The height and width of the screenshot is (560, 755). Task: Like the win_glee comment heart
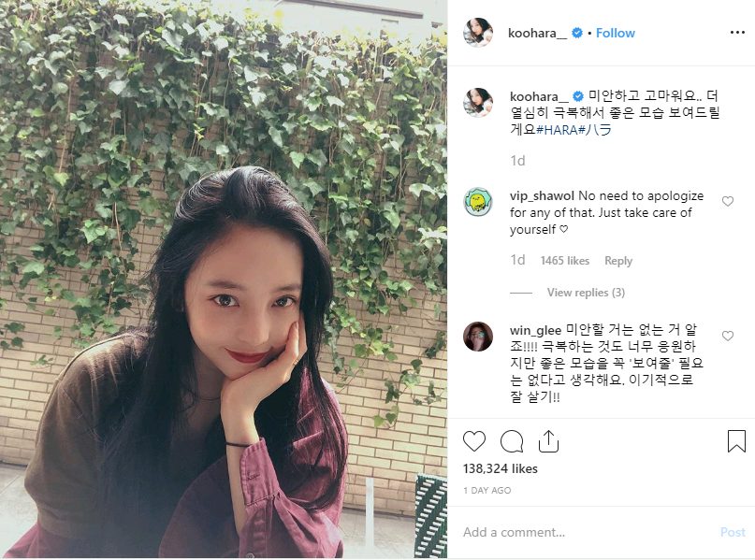(728, 336)
